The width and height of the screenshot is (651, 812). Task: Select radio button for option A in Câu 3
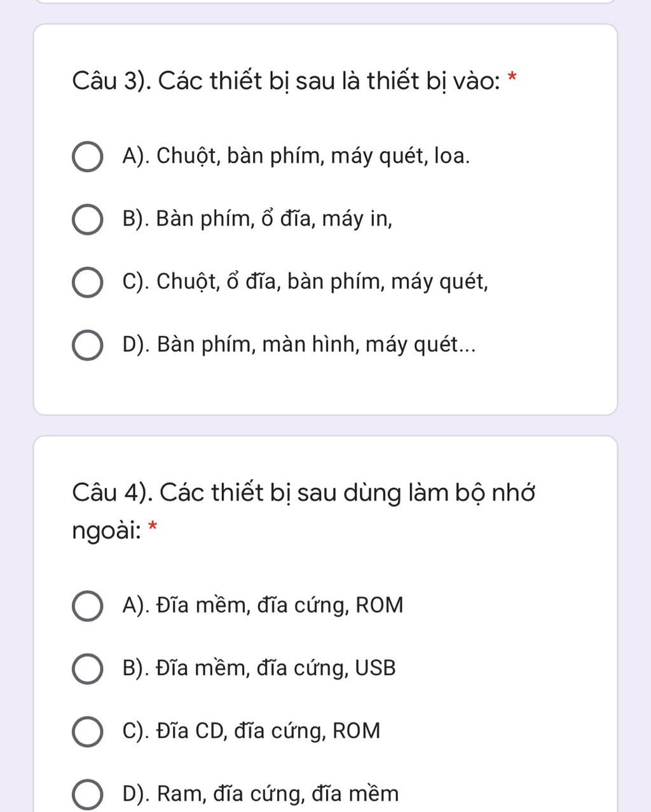87,156
